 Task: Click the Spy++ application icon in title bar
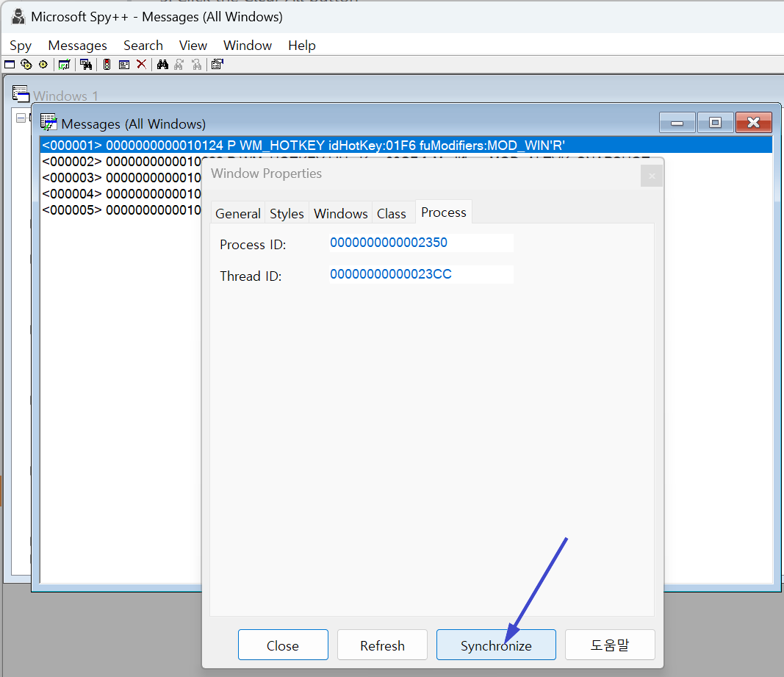[18, 16]
